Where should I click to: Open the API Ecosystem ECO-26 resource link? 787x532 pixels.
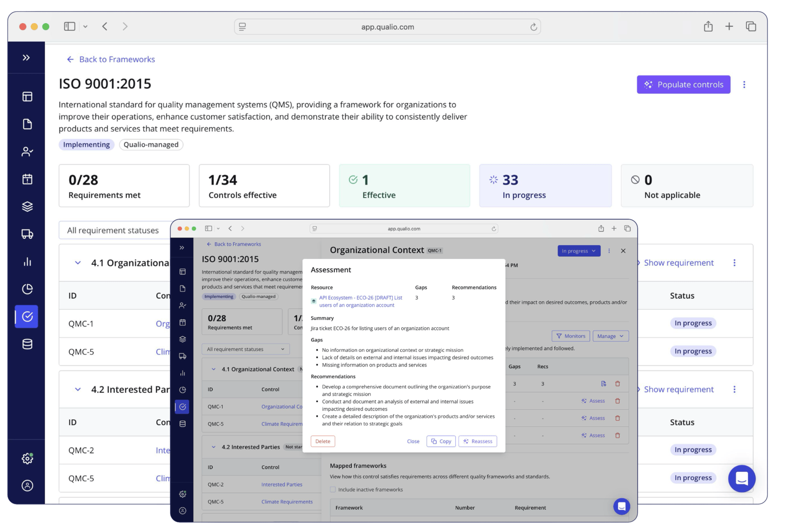[360, 301]
